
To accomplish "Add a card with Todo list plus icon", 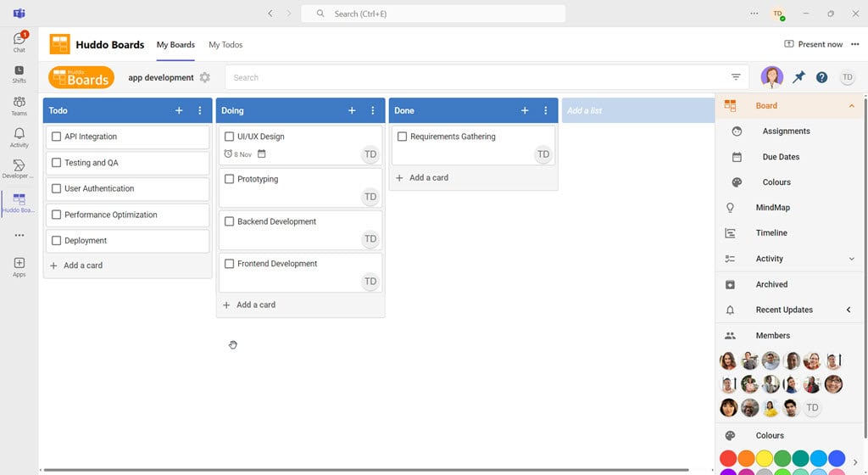I will 179,111.
